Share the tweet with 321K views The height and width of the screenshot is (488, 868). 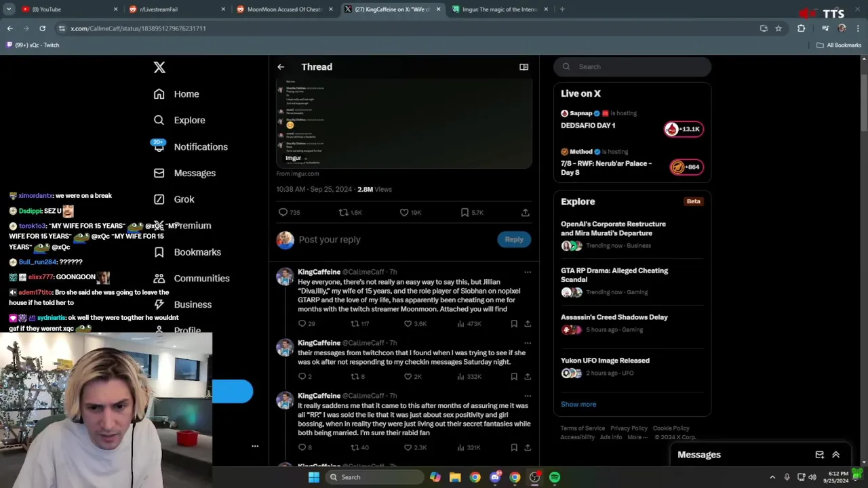pyautogui.click(x=528, y=447)
